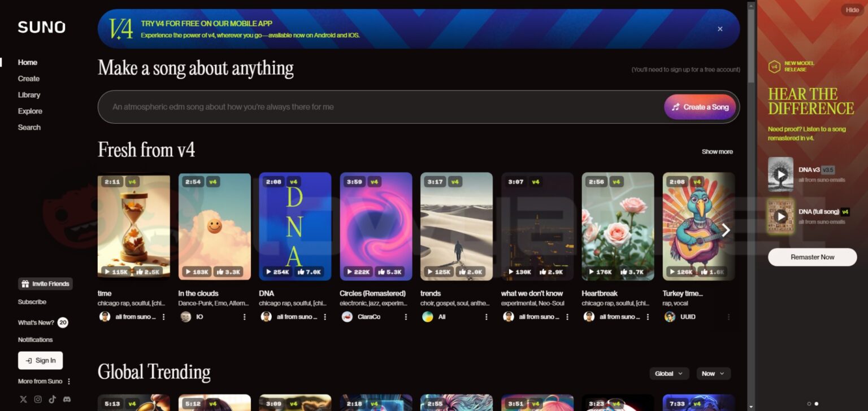Open the options menu for the 'time' song
Image resolution: width=868 pixels, height=411 pixels.
point(164,317)
